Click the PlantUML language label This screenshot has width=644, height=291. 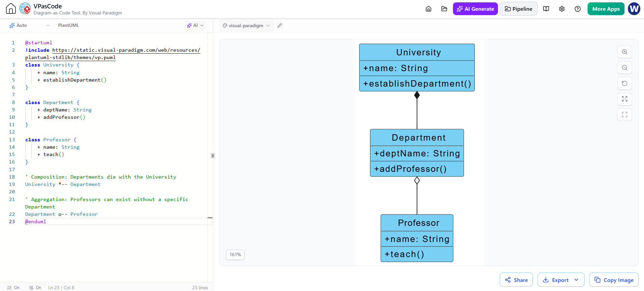click(68, 25)
